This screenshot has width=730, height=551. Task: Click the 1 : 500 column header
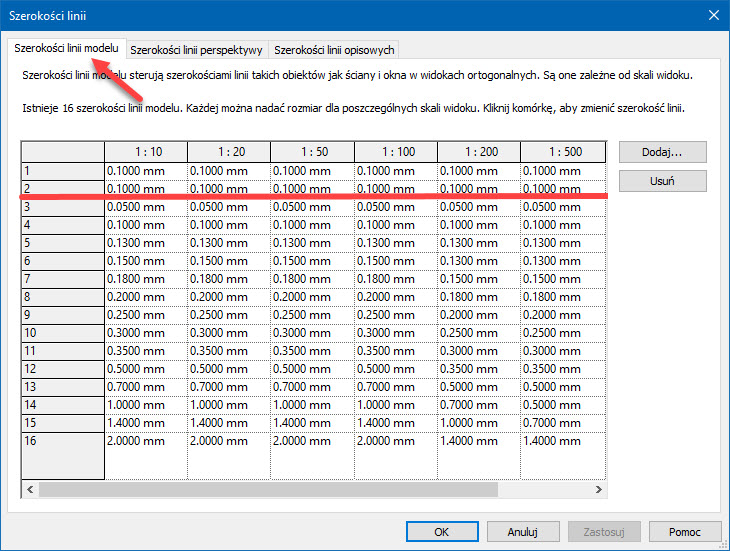click(x=562, y=151)
